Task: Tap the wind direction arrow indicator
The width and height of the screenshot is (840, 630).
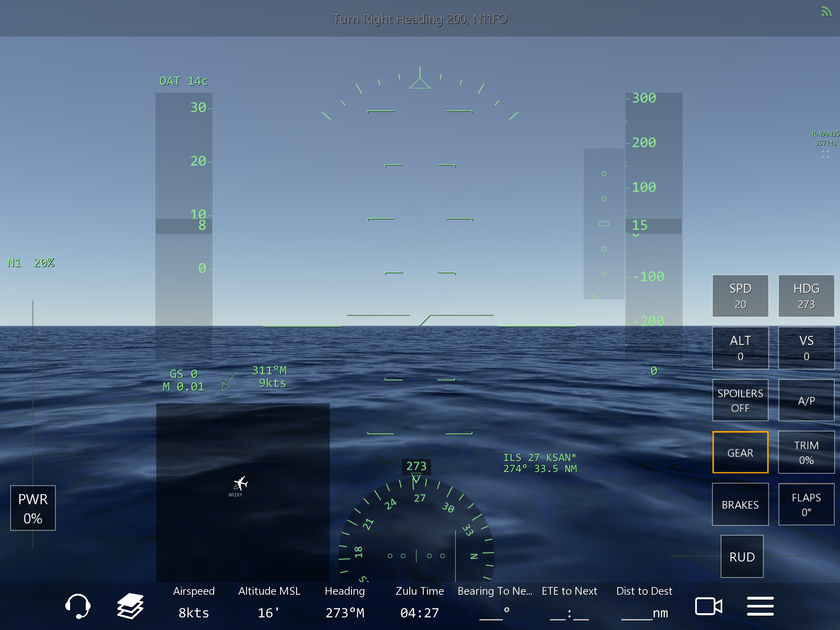Action: tap(228, 380)
